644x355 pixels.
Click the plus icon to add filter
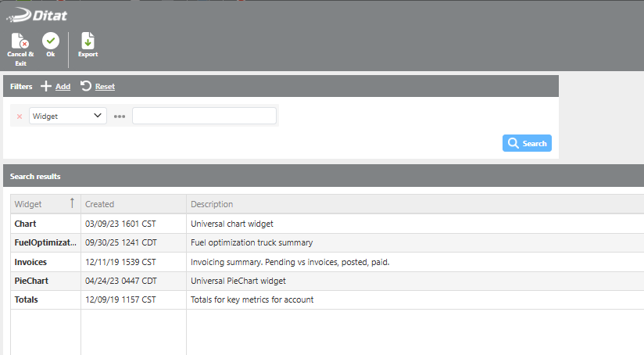click(46, 86)
